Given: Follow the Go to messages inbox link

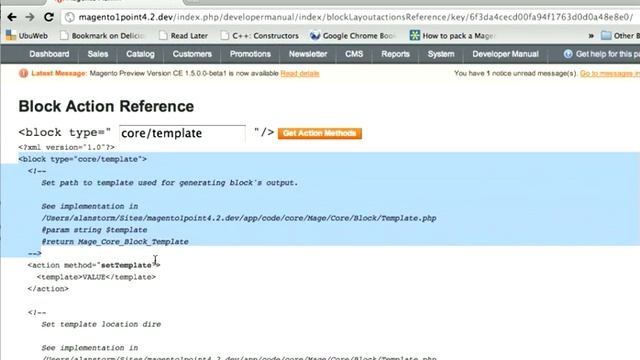Looking at the screenshot, I should click(x=610, y=73).
